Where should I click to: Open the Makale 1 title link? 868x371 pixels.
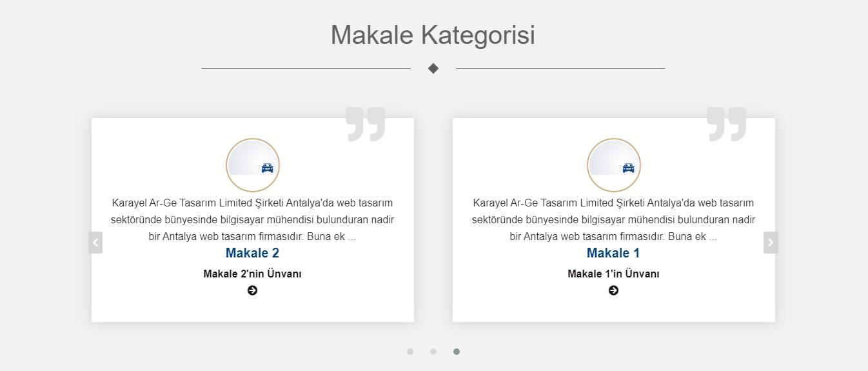coord(613,253)
